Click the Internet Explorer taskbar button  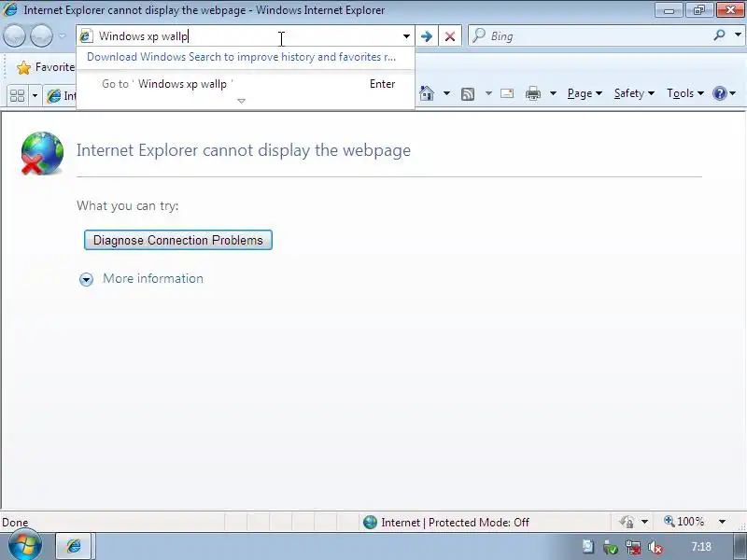click(x=75, y=546)
